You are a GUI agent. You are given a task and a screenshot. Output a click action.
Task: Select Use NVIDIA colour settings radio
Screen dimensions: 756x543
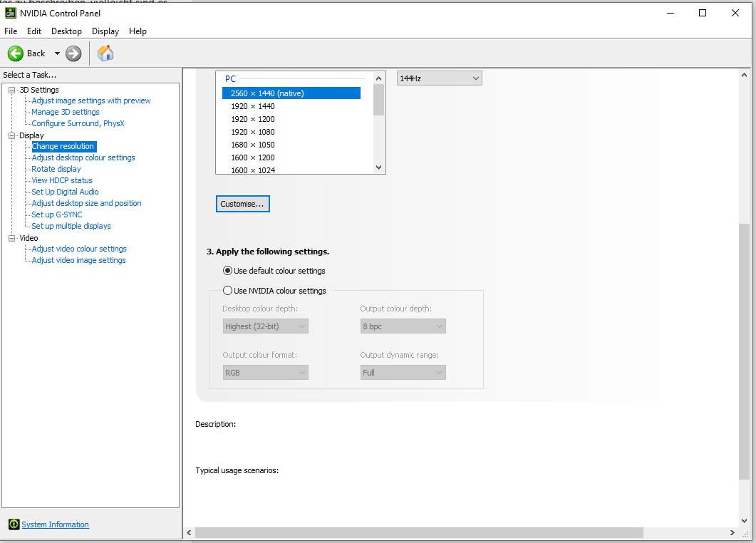point(227,290)
